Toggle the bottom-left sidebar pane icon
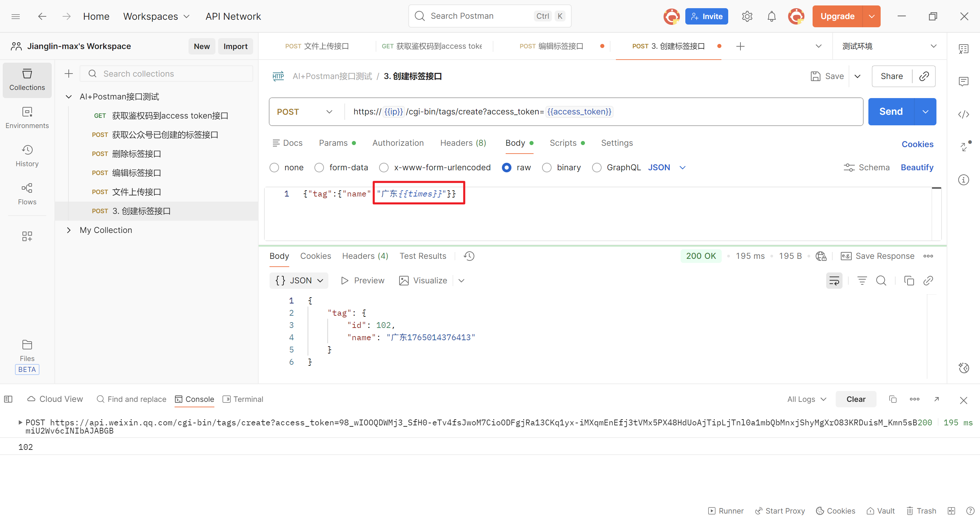The width and height of the screenshot is (980, 519). (8, 399)
